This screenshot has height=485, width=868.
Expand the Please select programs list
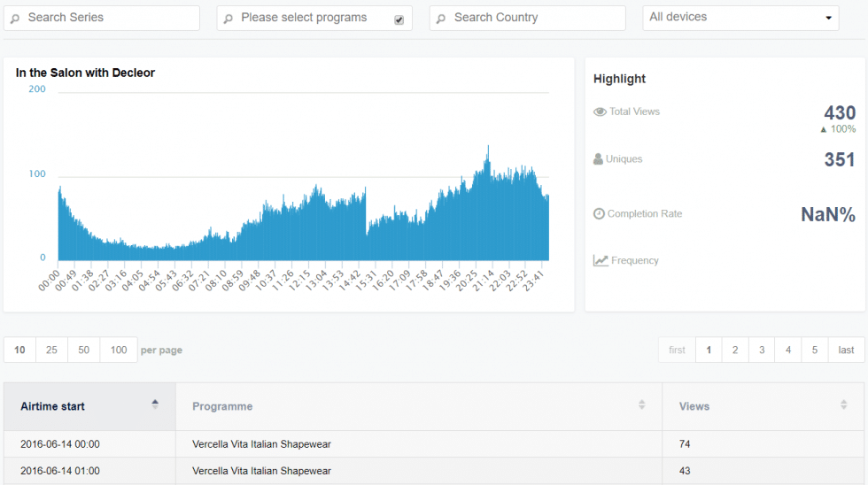304,18
